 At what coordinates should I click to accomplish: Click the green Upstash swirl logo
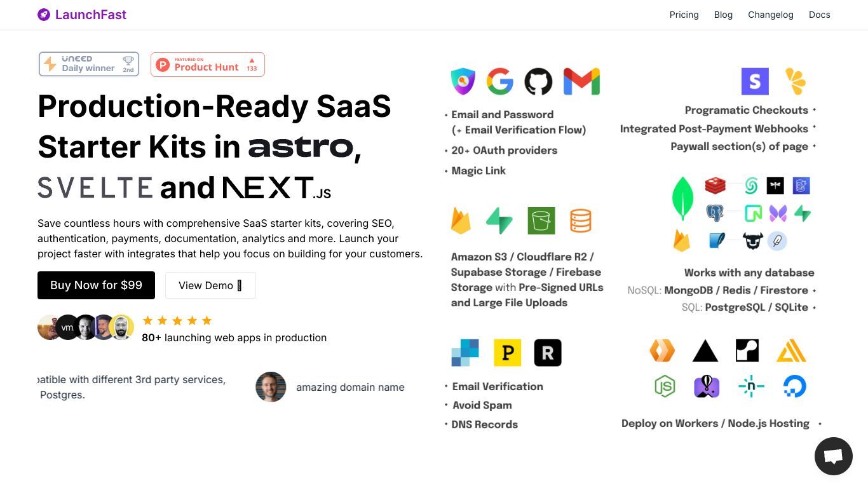751,186
